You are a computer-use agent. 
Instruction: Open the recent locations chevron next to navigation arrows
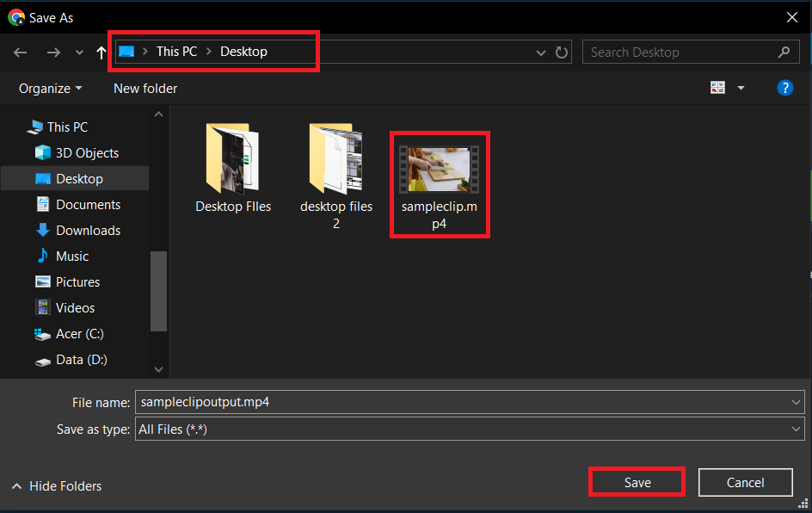pos(78,52)
